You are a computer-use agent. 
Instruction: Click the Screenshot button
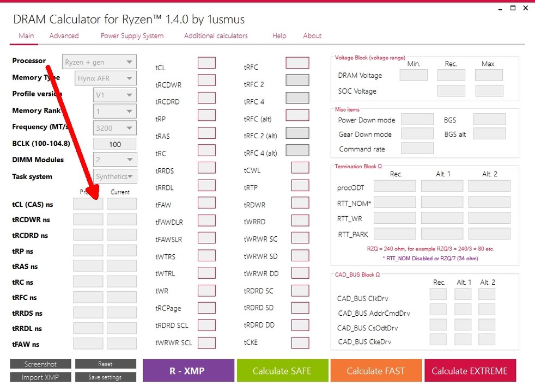(41, 364)
